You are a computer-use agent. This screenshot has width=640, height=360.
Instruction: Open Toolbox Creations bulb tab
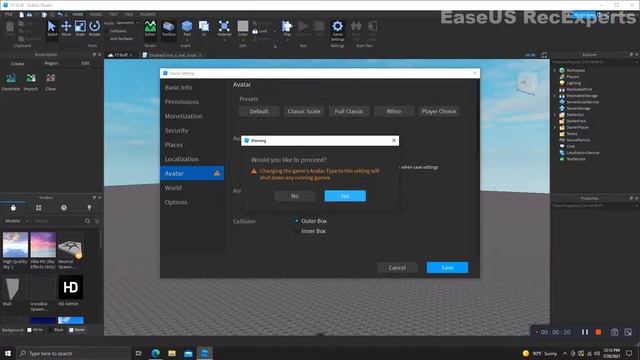point(89,208)
